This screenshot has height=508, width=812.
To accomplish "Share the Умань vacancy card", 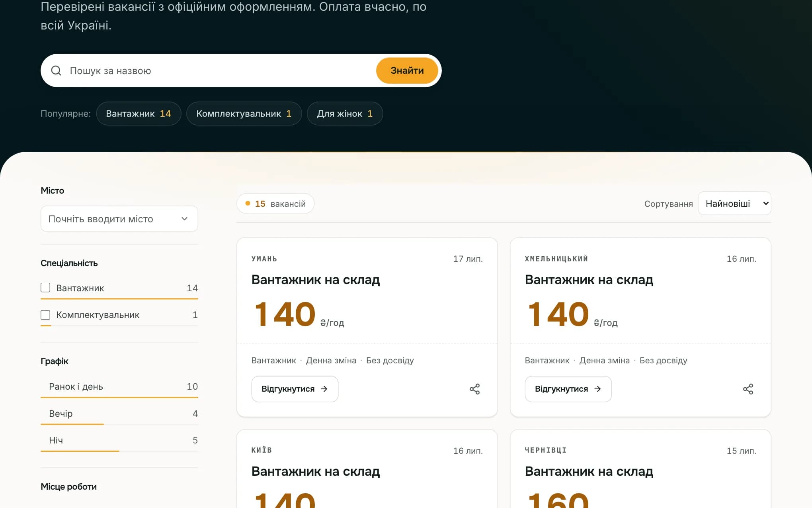I will 474,389.
